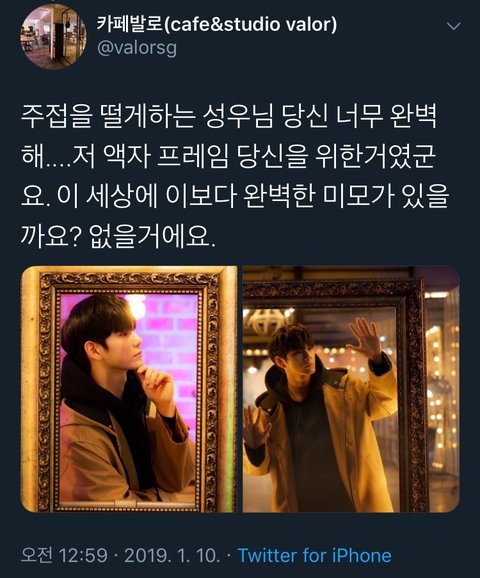Screen dimensions: 480x578
Task: Open the cafe valor profile avatar
Action: 54,37
